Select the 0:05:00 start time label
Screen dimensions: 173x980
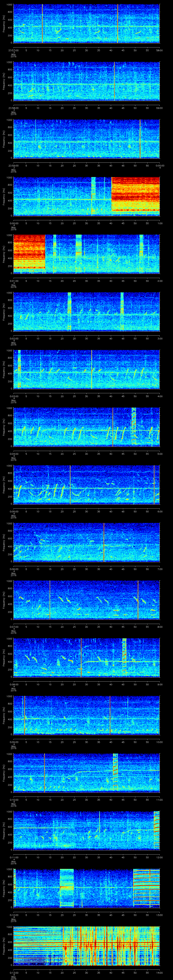click(14, 511)
